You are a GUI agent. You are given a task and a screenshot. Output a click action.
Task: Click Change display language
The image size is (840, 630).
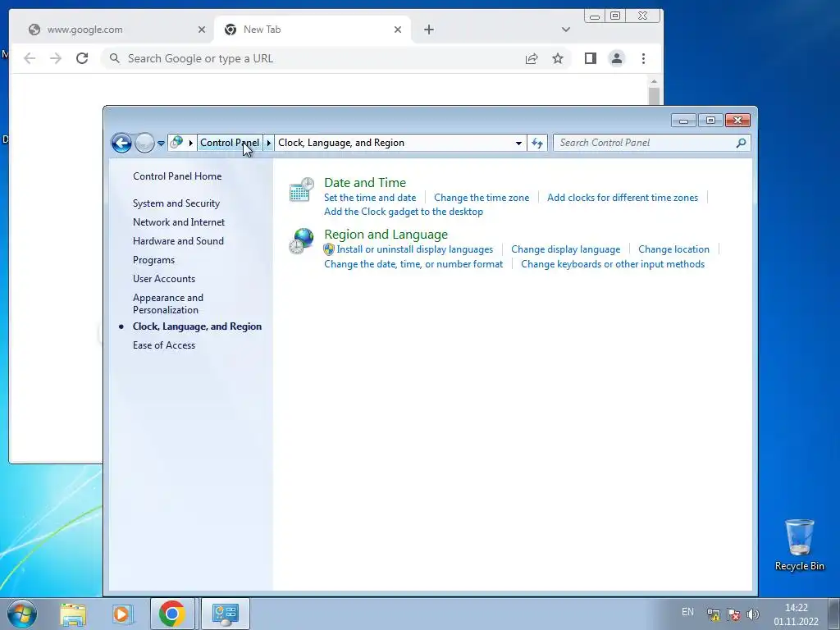pyautogui.click(x=566, y=249)
